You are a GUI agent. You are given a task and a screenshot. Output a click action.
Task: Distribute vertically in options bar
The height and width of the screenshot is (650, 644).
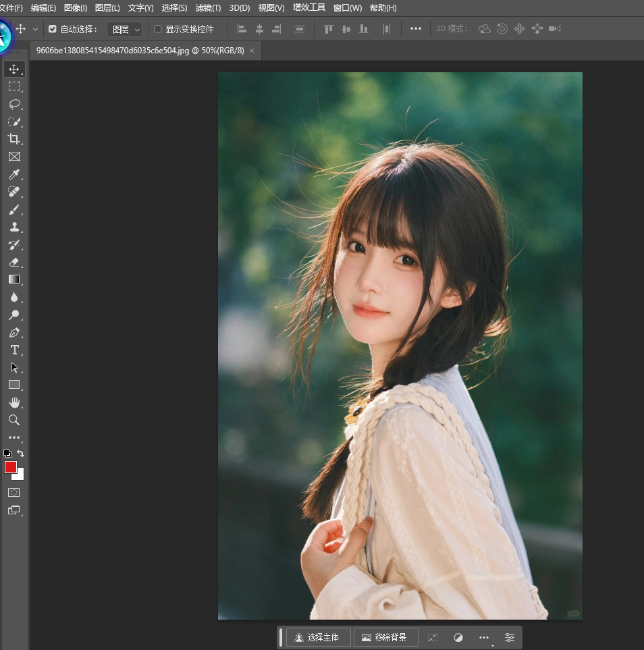(300, 29)
